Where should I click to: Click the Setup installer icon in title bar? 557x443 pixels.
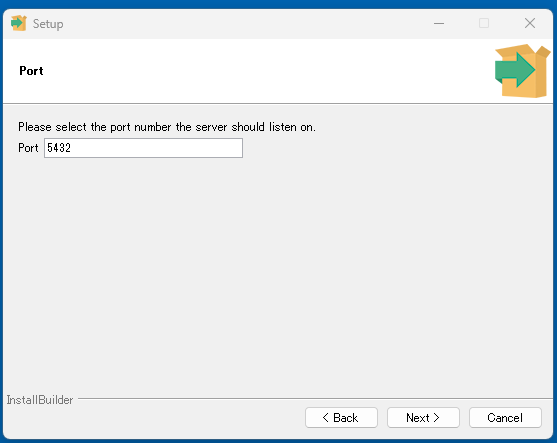[x=19, y=23]
